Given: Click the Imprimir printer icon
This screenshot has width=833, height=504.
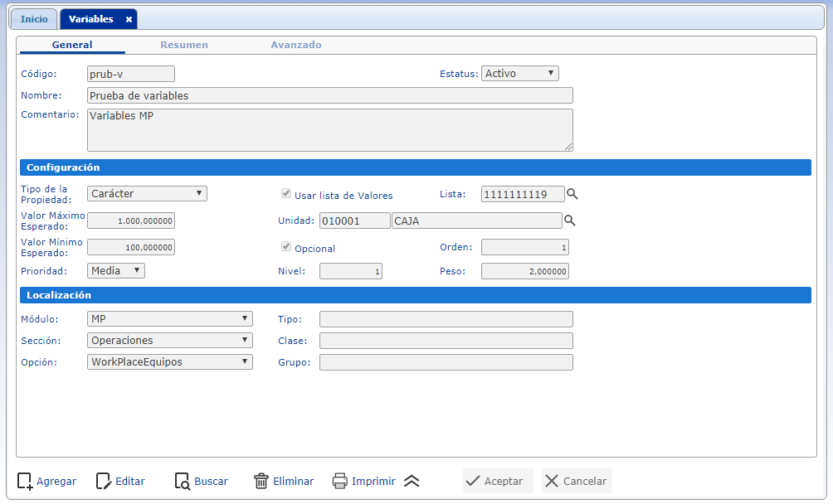Looking at the screenshot, I should pyautogui.click(x=340, y=482).
